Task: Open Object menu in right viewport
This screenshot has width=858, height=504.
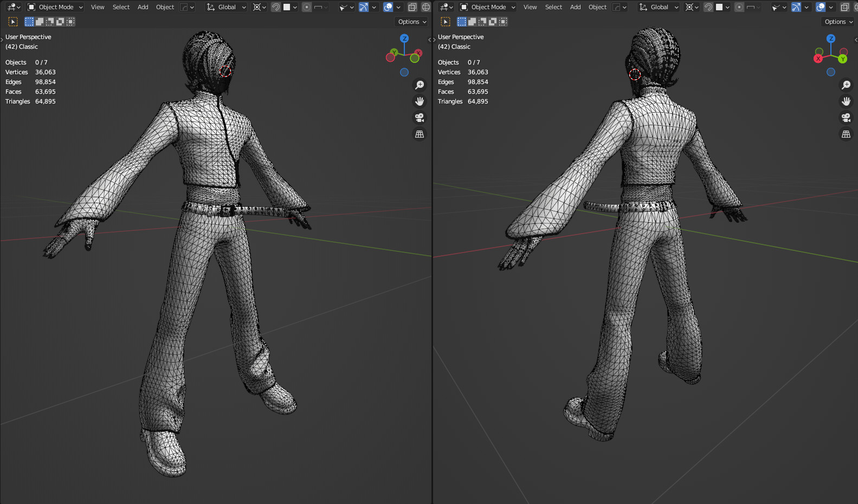Action: tap(597, 7)
